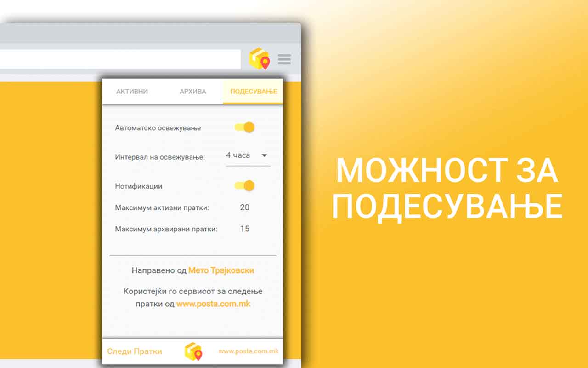Screen dimensions: 588x368
Task: Click the package logo in popup footer
Action: click(x=193, y=351)
